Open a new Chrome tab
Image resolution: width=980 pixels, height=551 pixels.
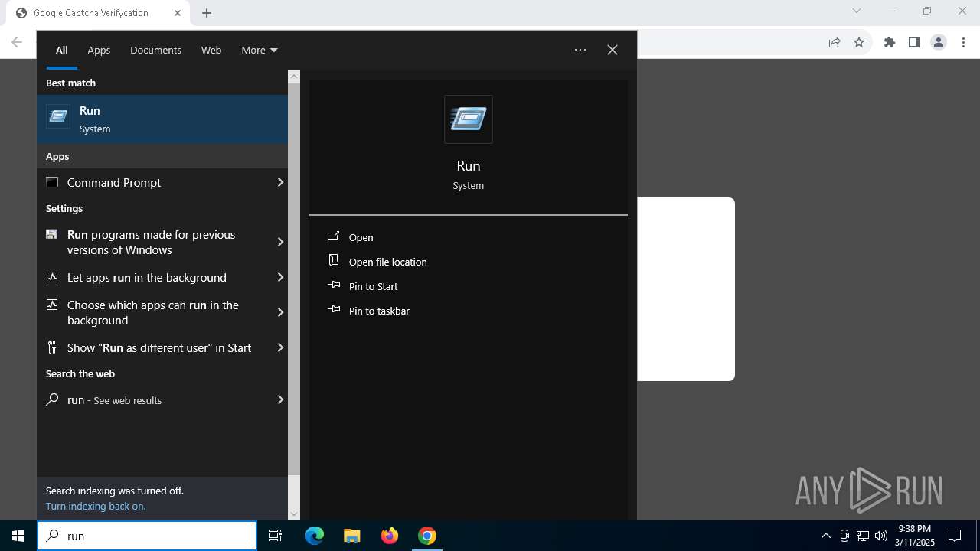pos(207,13)
